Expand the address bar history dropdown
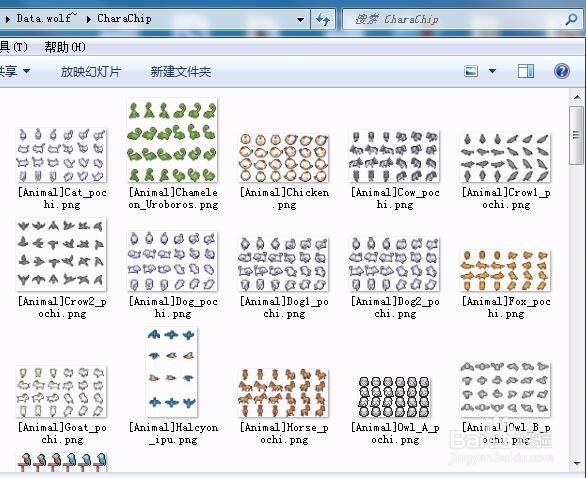Image resolution: width=586 pixels, height=478 pixels. (x=300, y=19)
